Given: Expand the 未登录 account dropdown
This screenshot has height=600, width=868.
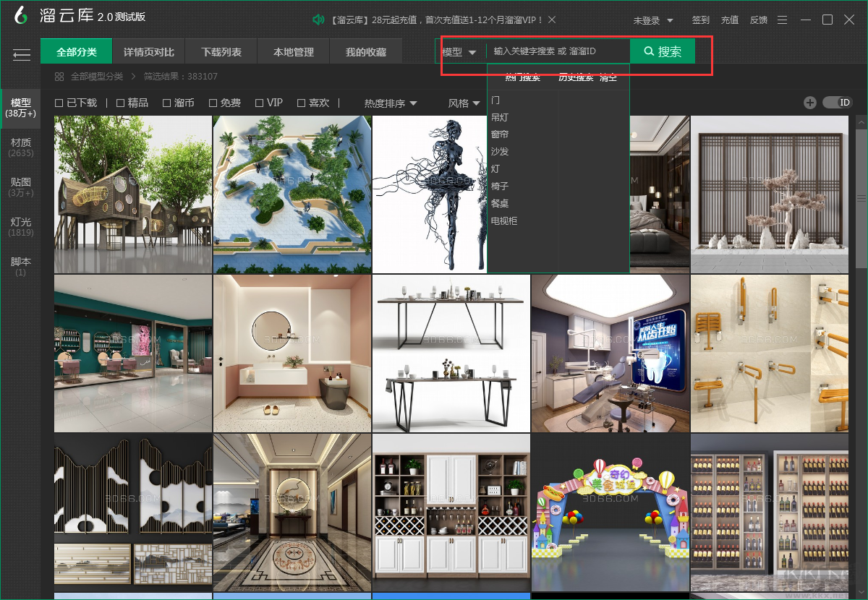Looking at the screenshot, I should (x=653, y=20).
